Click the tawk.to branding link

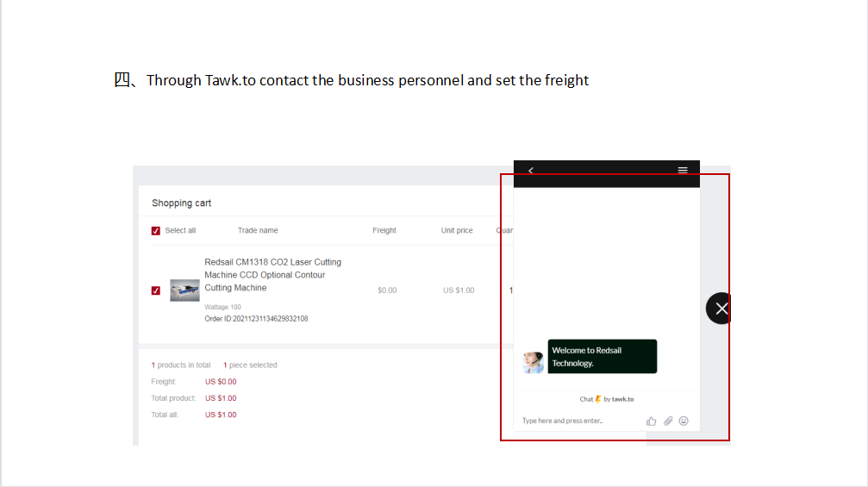(x=622, y=399)
